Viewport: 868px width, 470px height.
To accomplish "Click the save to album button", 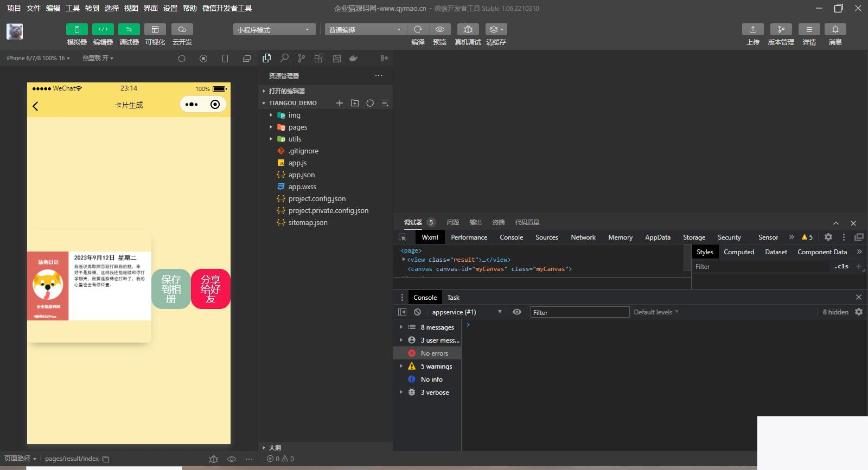I will [171, 289].
